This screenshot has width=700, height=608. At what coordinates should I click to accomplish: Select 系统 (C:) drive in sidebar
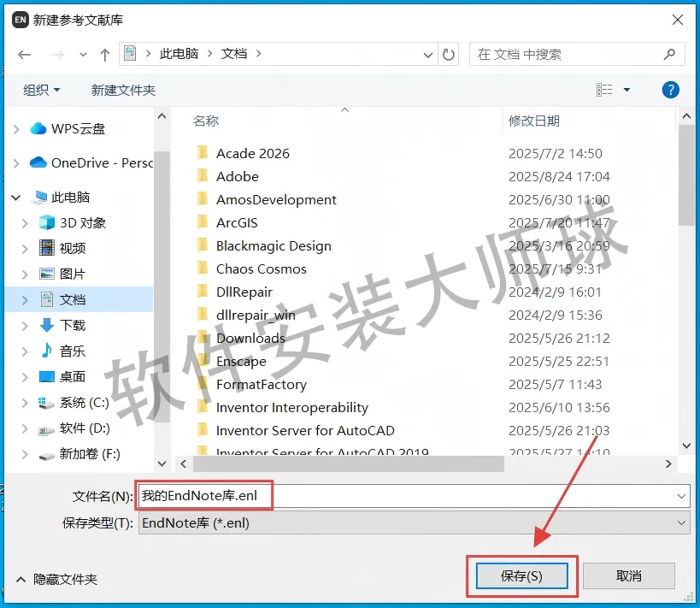(x=74, y=403)
